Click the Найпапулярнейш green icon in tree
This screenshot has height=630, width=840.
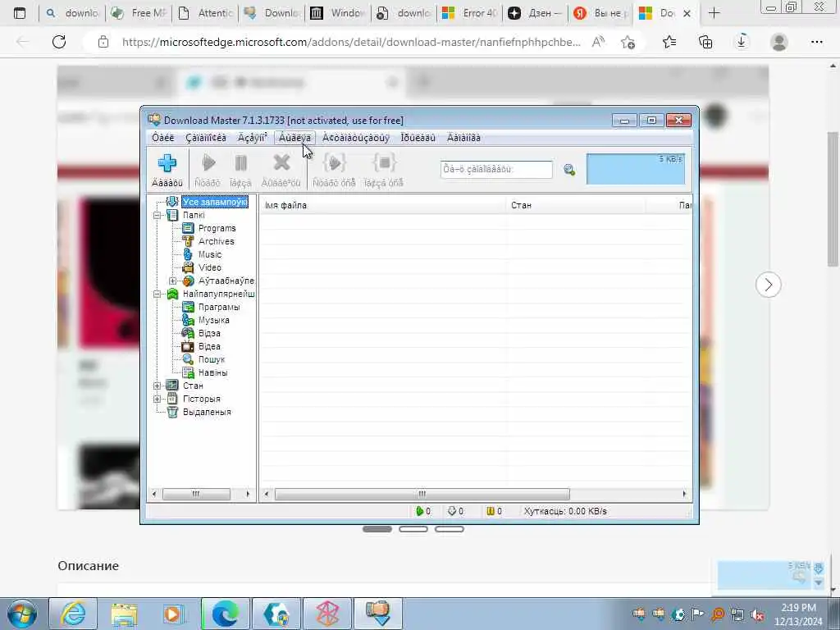coord(172,294)
